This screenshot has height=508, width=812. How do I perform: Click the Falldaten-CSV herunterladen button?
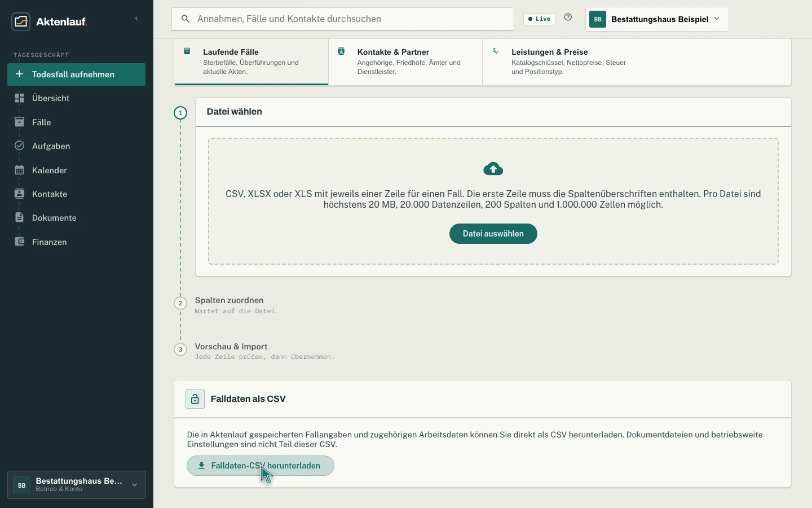261,466
